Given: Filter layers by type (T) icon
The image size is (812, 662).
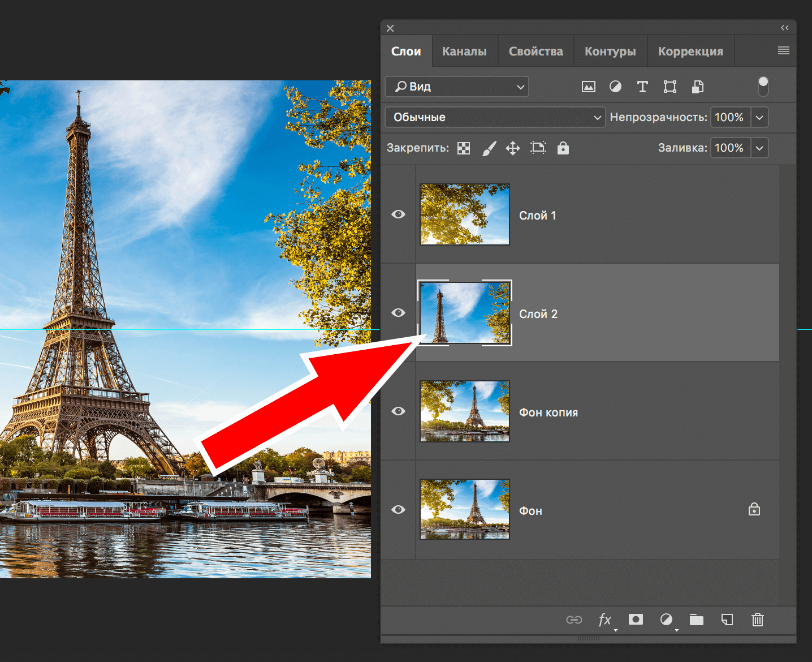Looking at the screenshot, I should (x=642, y=87).
